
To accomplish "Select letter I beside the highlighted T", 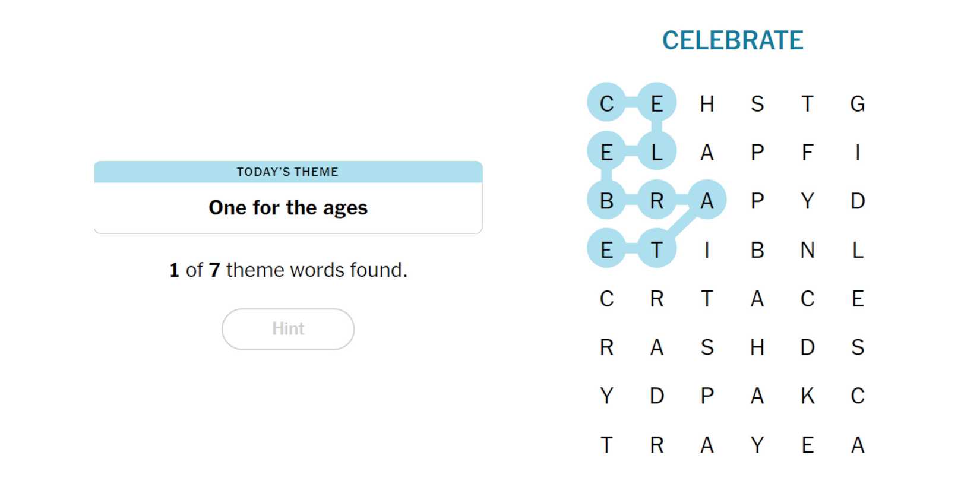I will (x=707, y=250).
